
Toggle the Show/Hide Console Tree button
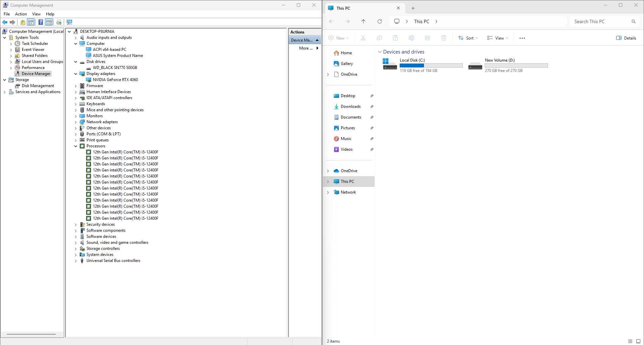tap(31, 22)
